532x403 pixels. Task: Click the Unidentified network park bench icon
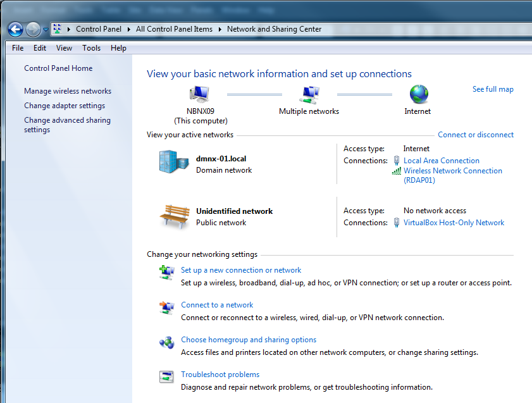(x=174, y=216)
